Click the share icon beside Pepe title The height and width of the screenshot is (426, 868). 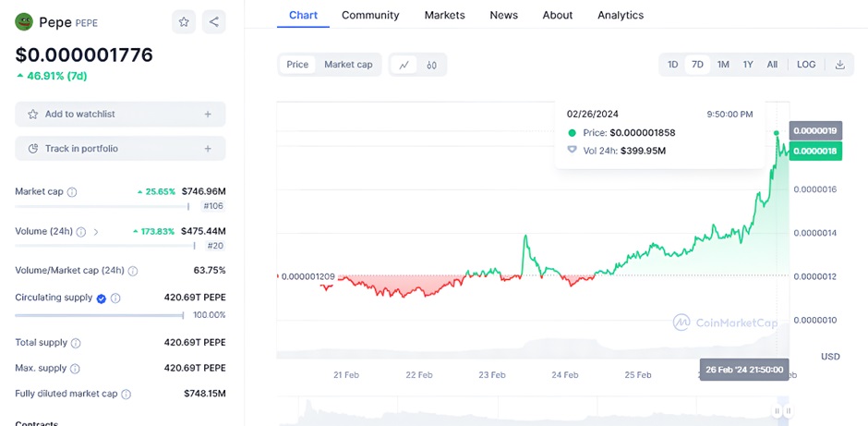[x=213, y=21]
